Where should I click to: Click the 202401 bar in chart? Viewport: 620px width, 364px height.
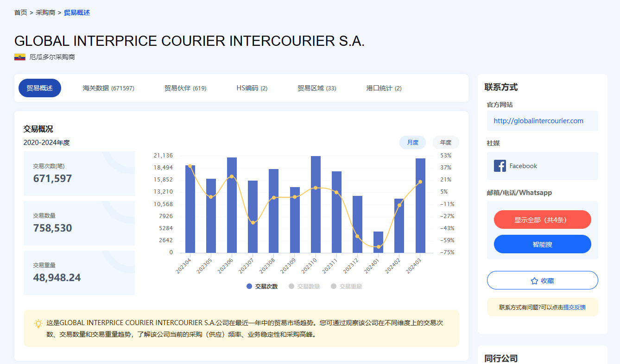tap(379, 242)
